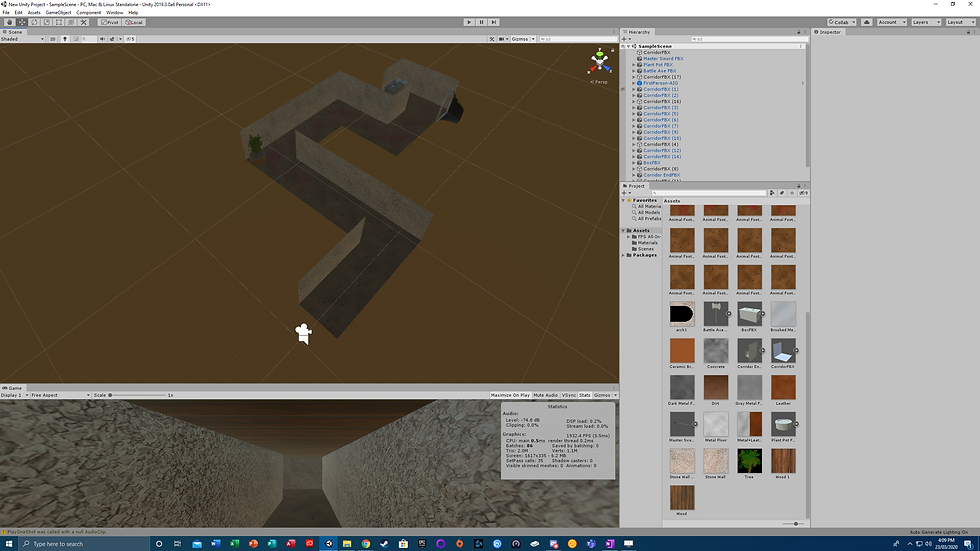Viewport: 980px width, 551px height.
Task: Select the Materials folder in Project
Action: [648, 243]
